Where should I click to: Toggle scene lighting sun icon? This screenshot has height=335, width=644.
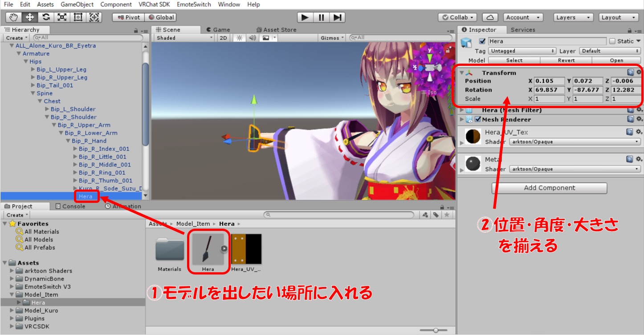pos(239,38)
